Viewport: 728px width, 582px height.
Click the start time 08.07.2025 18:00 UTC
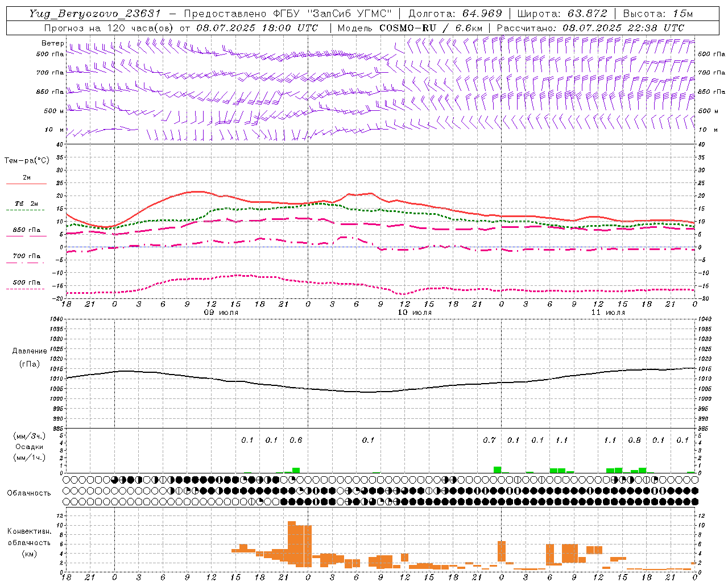pos(257,28)
